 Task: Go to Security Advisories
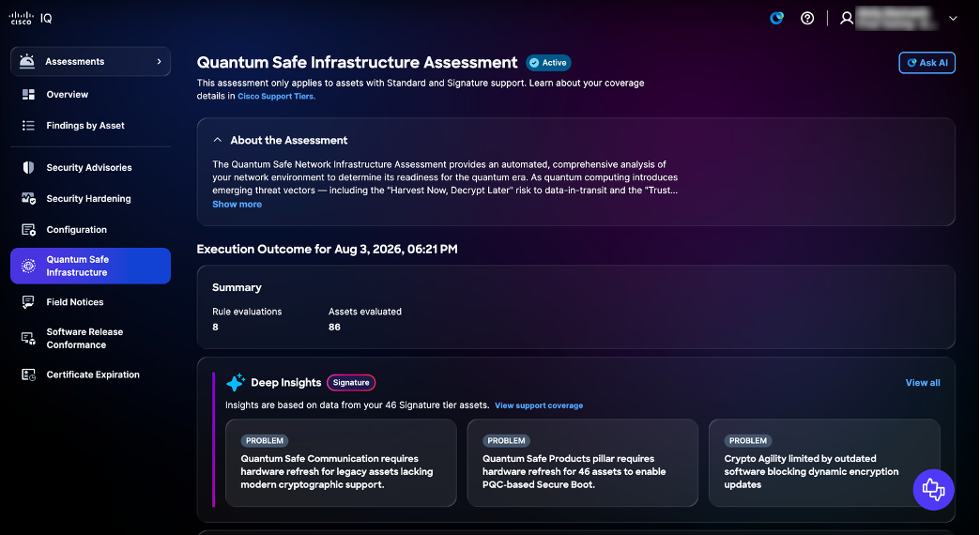tap(91, 167)
